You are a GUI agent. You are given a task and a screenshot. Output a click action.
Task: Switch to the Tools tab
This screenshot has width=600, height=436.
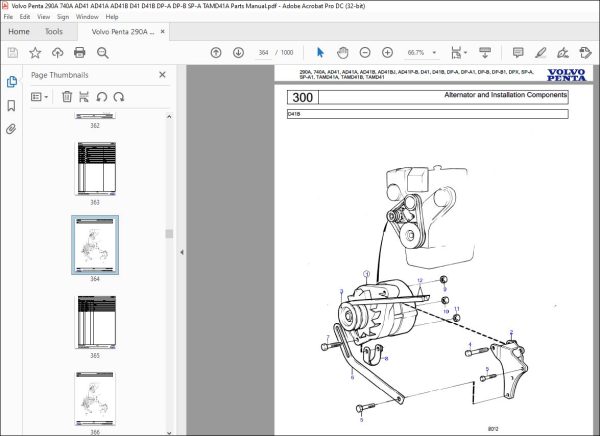pyautogui.click(x=54, y=32)
